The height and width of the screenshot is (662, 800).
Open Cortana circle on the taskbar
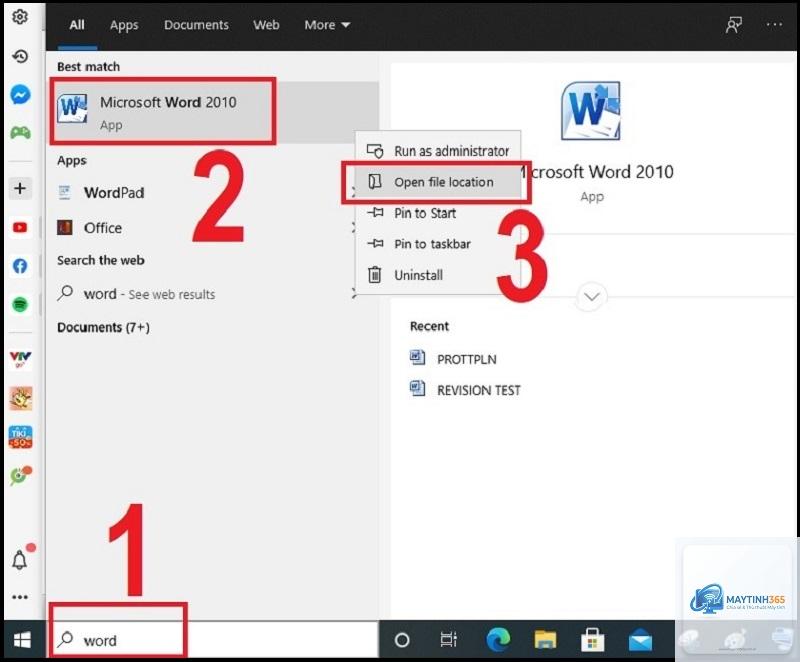tap(402, 640)
